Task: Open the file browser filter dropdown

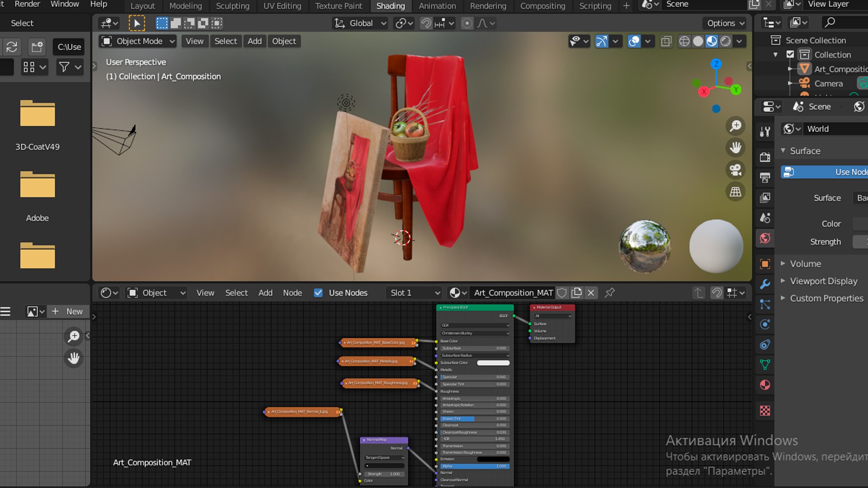Action: (70, 67)
